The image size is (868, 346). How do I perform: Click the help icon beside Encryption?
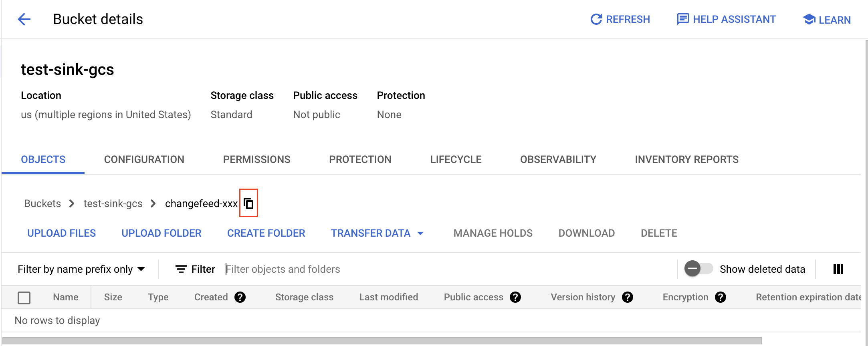coord(721,297)
